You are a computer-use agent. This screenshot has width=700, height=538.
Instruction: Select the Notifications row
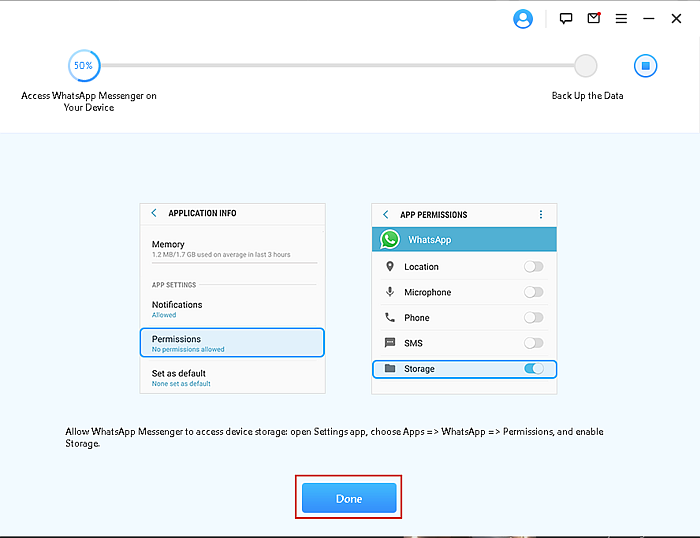[x=232, y=309]
